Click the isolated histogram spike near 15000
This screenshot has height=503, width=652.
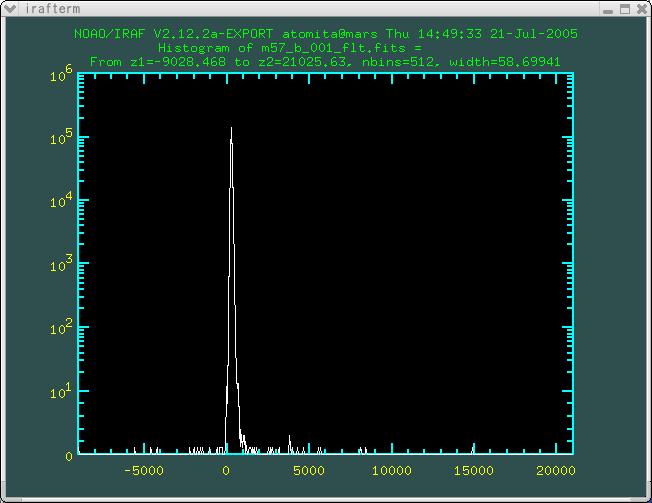coord(473,449)
